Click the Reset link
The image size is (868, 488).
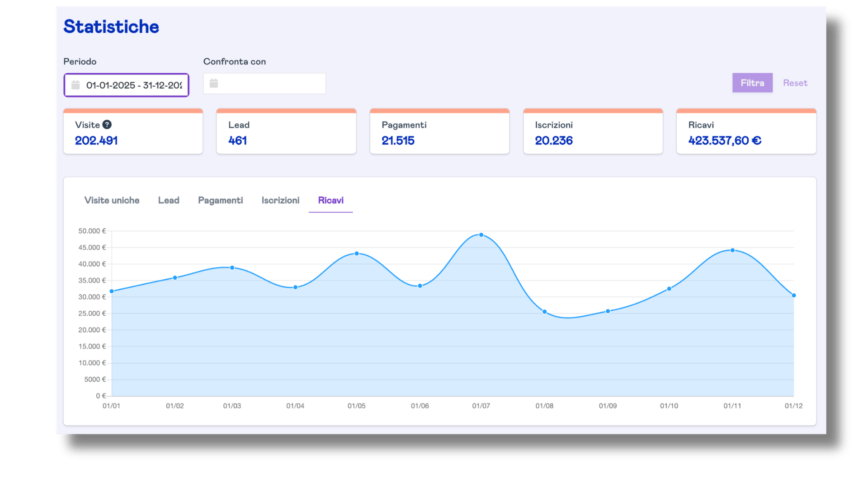795,83
